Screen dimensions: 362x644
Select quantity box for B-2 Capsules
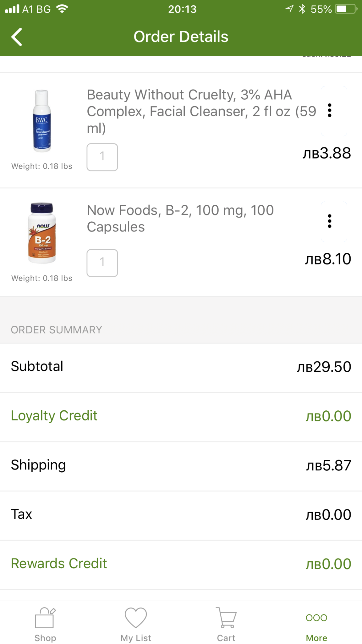click(x=102, y=263)
